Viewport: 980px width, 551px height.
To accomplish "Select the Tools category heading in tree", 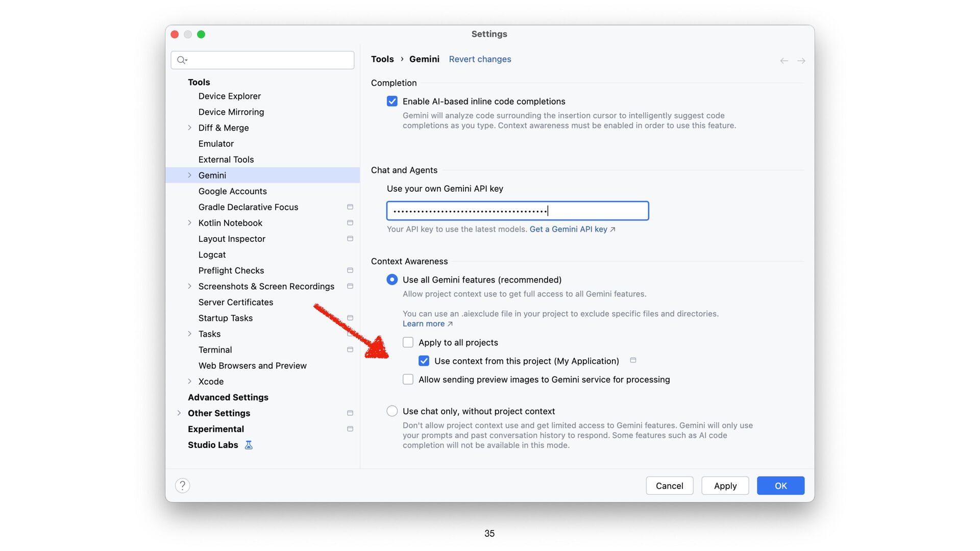I will coord(199,82).
